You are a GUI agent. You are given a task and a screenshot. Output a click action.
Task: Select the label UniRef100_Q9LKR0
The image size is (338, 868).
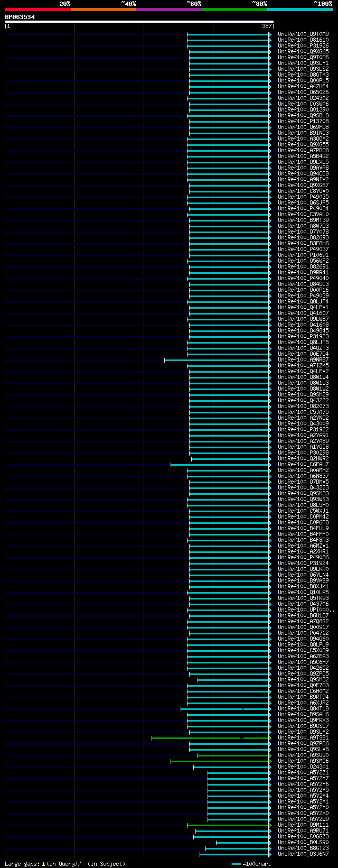(303, 569)
